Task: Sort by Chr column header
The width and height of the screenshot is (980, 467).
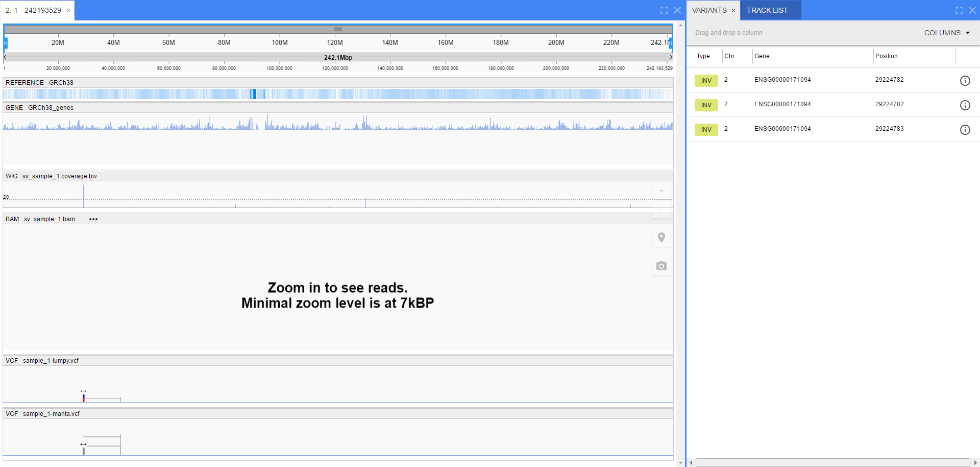Action: pyautogui.click(x=729, y=56)
